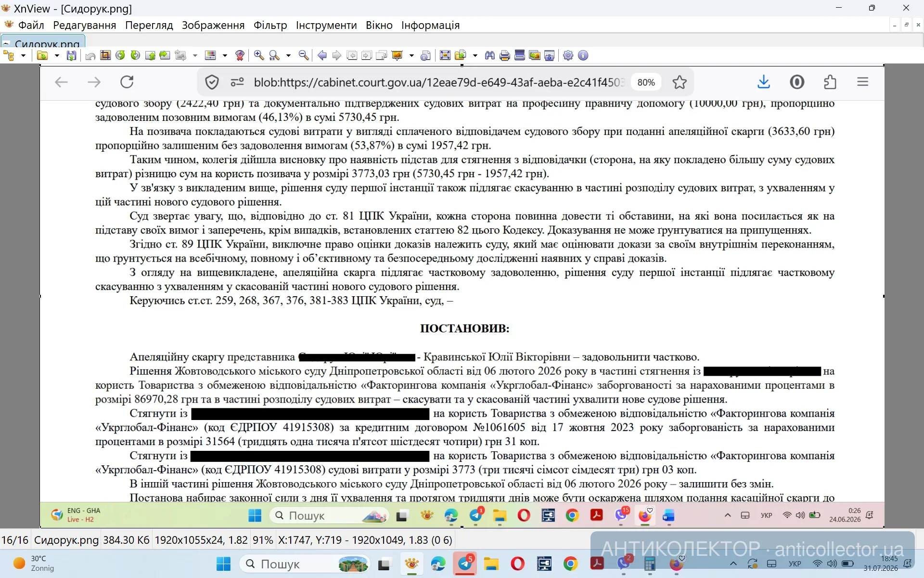
Task: Open the Редагування menu
Action: [85, 25]
